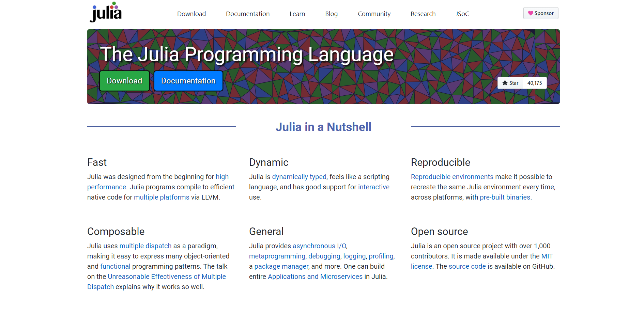Click the blue Documentation banner button
Viewport: 644px width, 315px height.
tap(188, 81)
